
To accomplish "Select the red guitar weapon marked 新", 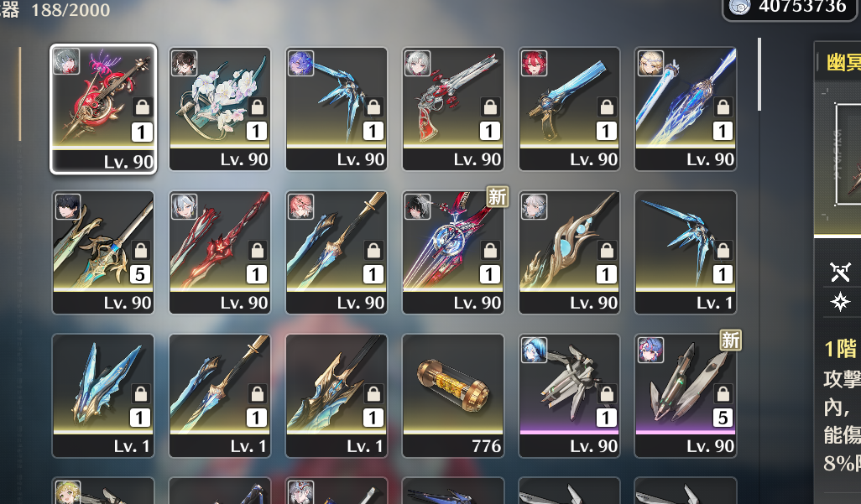I will click(453, 252).
